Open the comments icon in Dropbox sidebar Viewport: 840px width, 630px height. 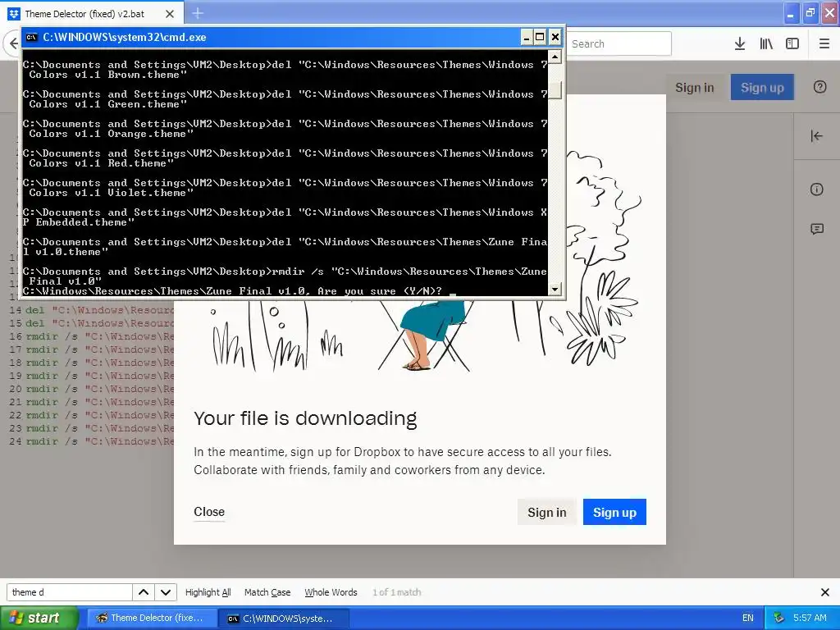(x=816, y=230)
